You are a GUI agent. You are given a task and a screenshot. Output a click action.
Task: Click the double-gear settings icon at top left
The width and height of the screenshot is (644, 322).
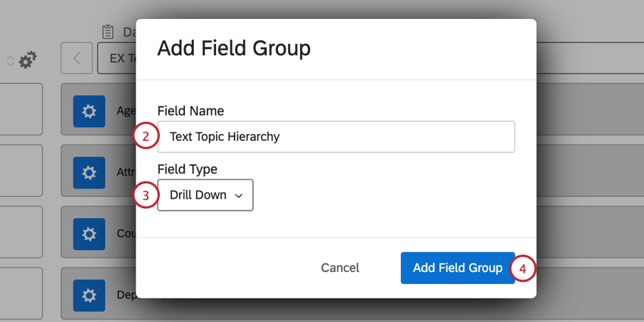click(x=28, y=60)
